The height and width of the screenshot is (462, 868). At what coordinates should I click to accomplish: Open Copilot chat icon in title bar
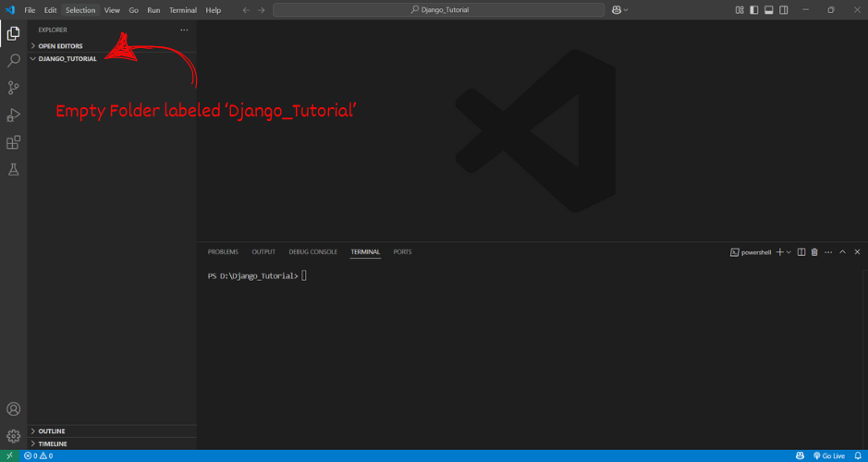tap(617, 10)
